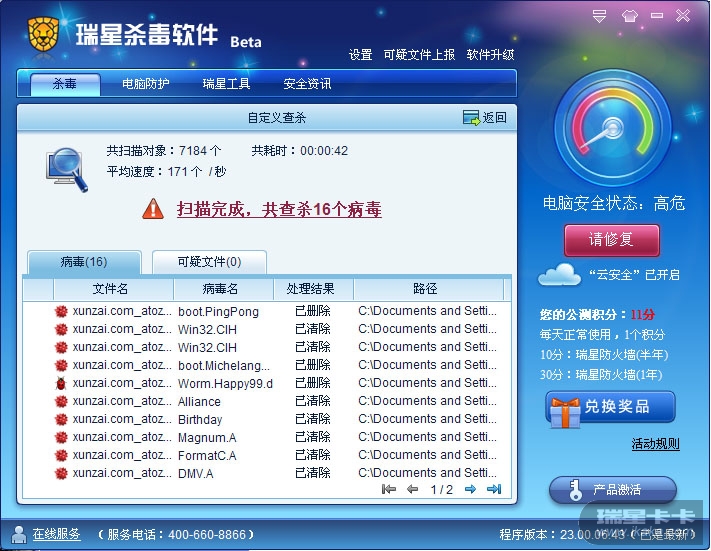This screenshot has height=551, width=711.
Task: Click the gift box icon on 兑换奖品
Action: pyautogui.click(x=565, y=412)
